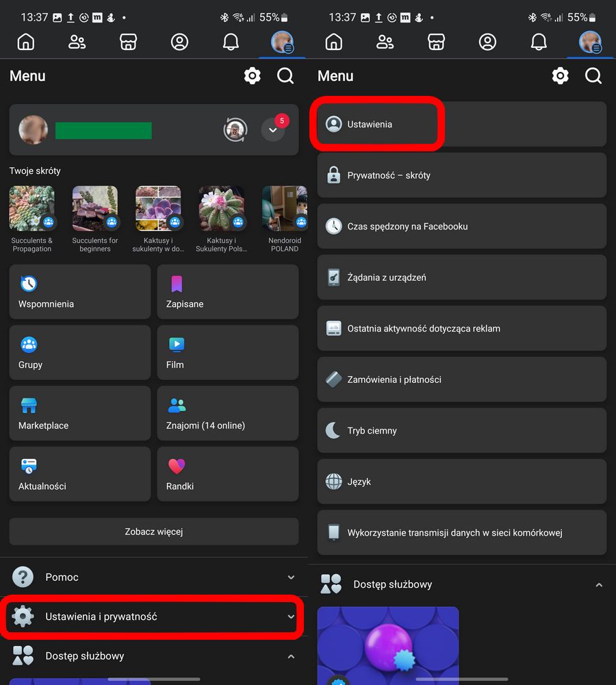616x685 pixels.
Task: Open Randki tile
Action: tap(227, 474)
